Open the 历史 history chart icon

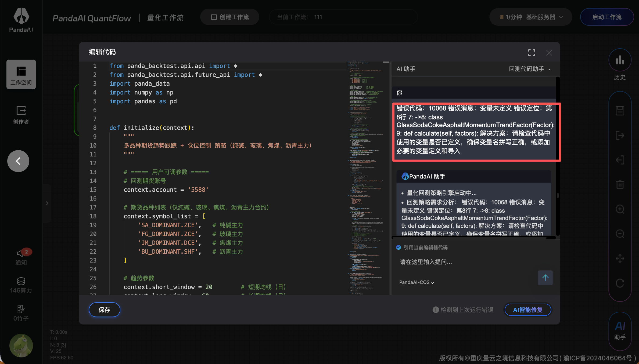(x=620, y=65)
